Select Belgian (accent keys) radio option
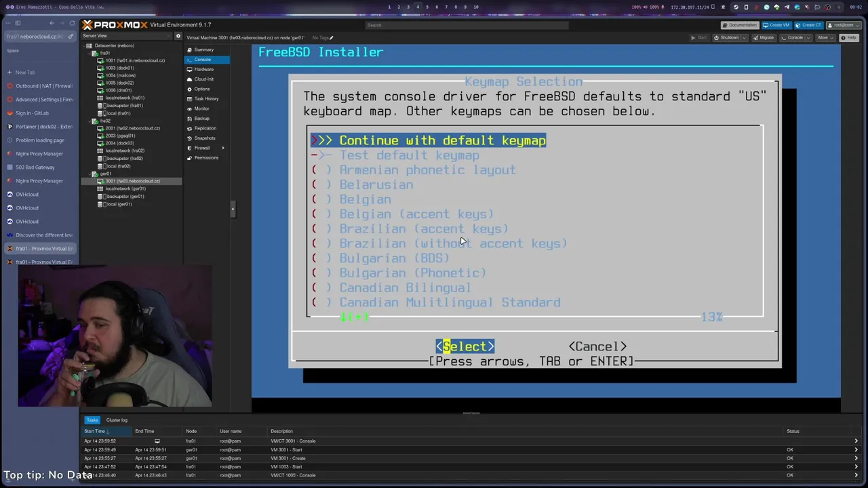Viewport: 868px width, 488px height. 322,214
